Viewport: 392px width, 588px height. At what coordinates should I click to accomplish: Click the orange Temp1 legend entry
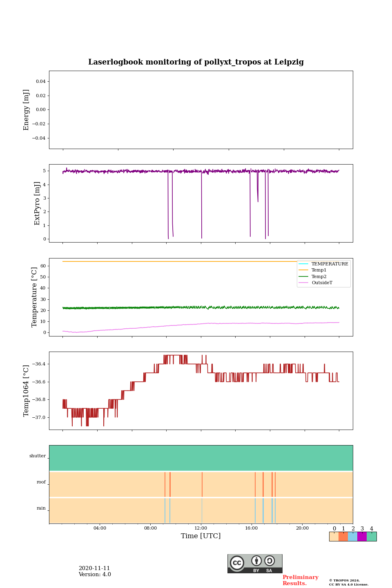(318, 270)
